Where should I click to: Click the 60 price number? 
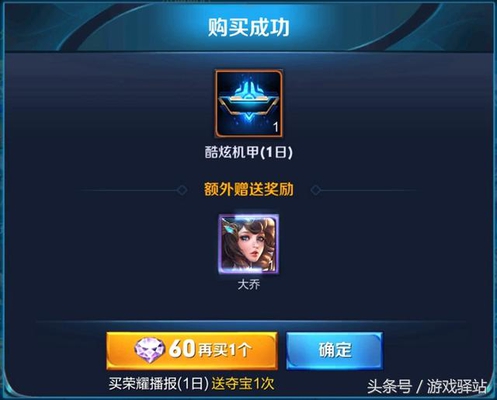tap(182, 349)
